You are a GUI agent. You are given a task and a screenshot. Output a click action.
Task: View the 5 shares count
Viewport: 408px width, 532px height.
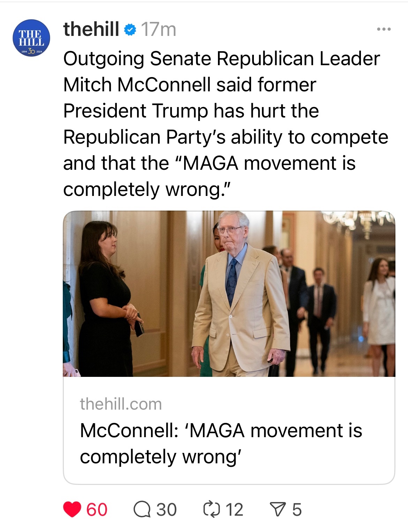[x=297, y=509]
